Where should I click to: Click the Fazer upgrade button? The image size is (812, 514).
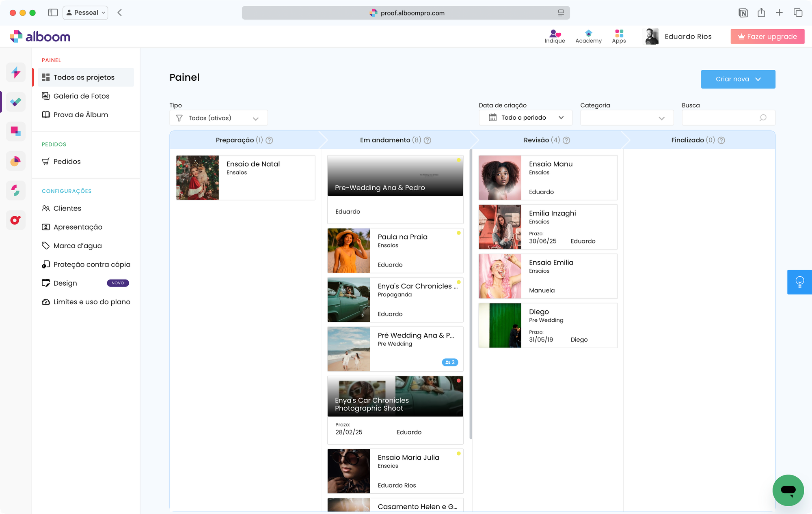click(x=767, y=37)
